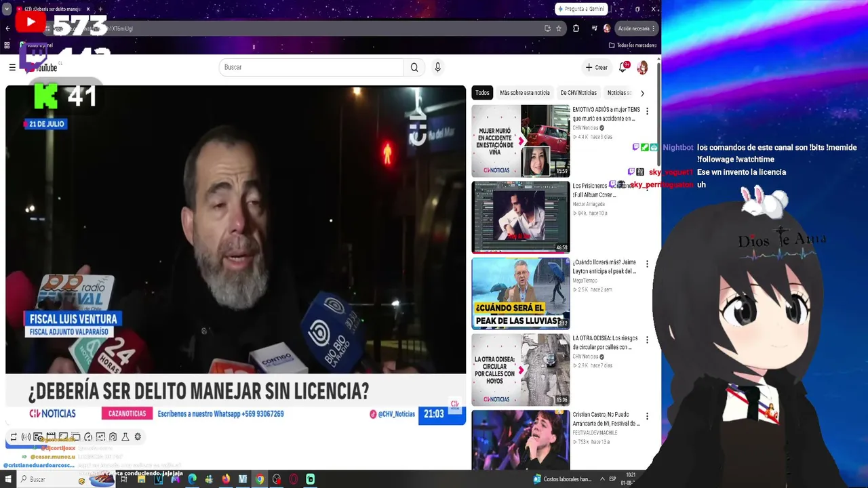
Task: Select the Todos filter chip
Action: [482, 93]
